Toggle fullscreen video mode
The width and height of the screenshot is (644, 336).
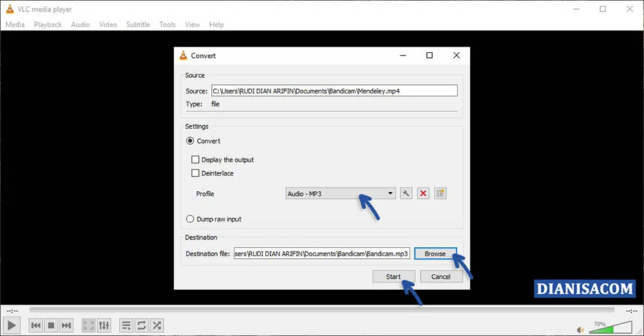tap(88, 326)
